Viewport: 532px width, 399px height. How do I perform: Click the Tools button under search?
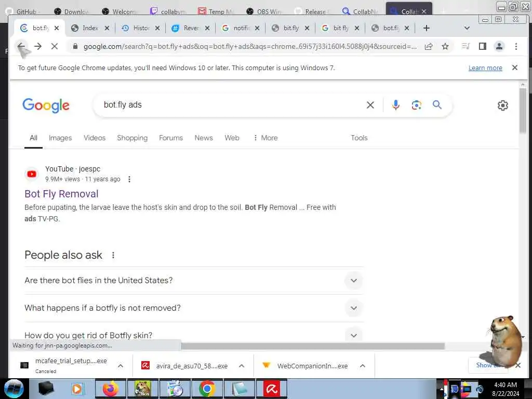pyautogui.click(x=359, y=138)
